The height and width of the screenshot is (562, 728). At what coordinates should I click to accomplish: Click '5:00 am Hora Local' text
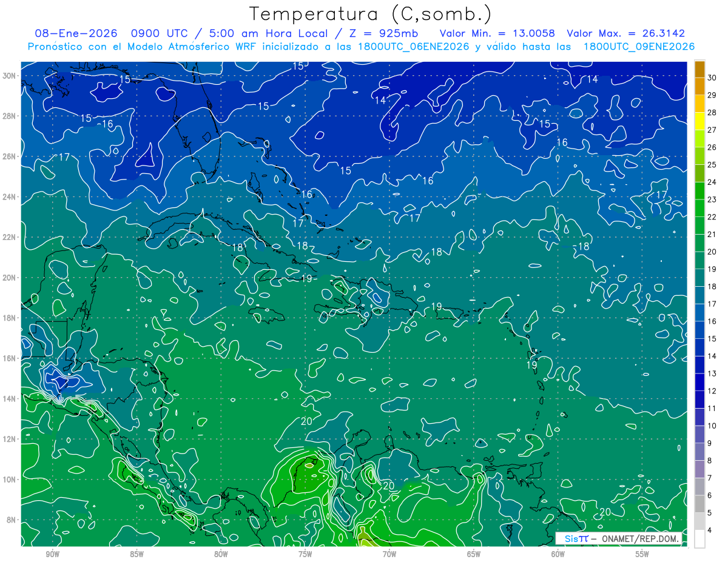pos(268,33)
